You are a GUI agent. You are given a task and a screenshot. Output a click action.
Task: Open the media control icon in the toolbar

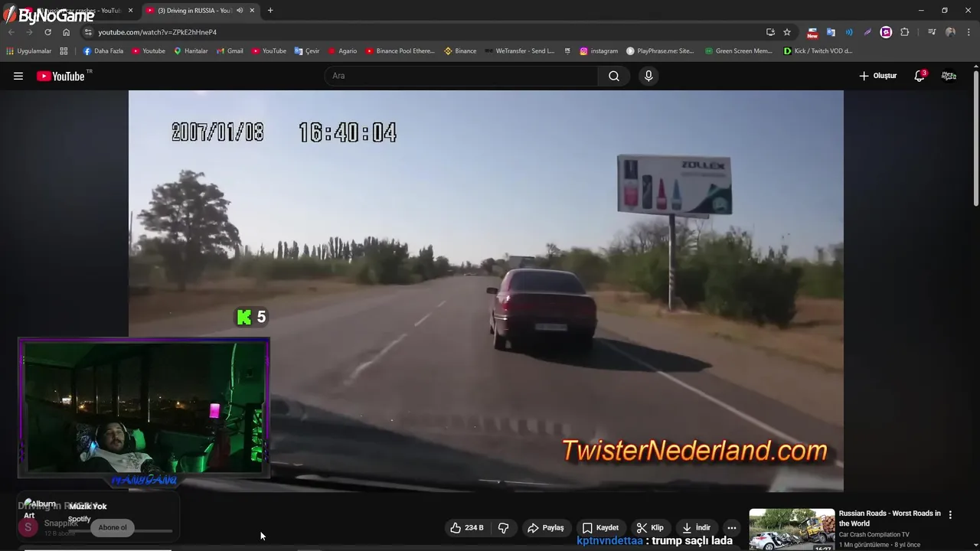tap(932, 32)
